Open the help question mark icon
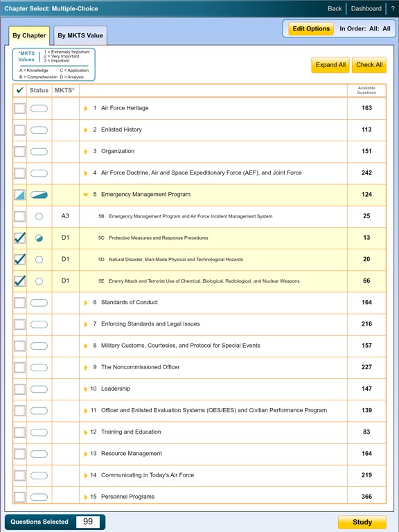 [x=393, y=8]
